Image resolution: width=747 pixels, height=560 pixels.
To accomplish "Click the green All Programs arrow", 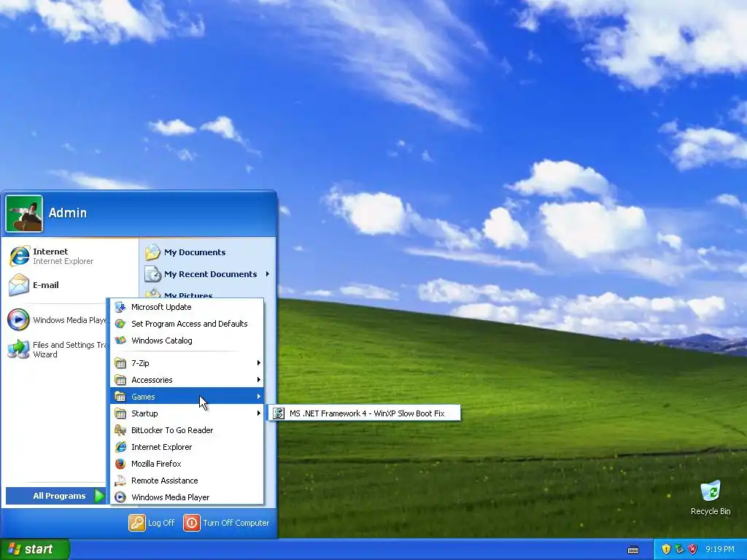I will click(99, 496).
